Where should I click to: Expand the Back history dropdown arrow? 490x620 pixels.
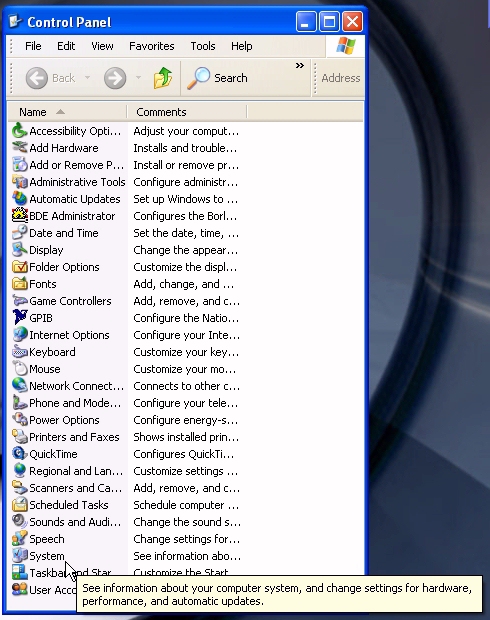click(x=87, y=78)
